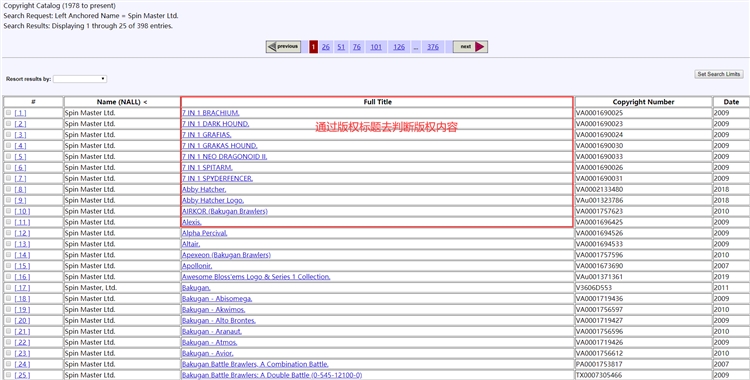Jump to results page starting at 26

click(326, 47)
